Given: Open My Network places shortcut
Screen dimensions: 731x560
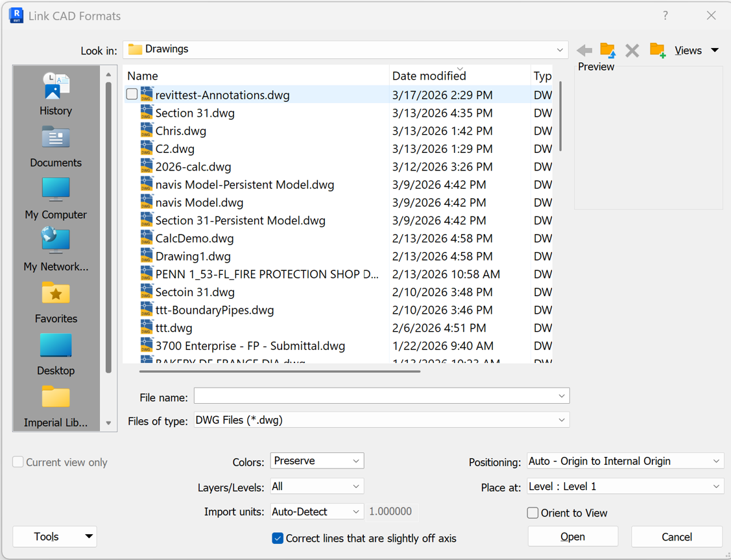Looking at the screenshot, I should click(56, 240).
